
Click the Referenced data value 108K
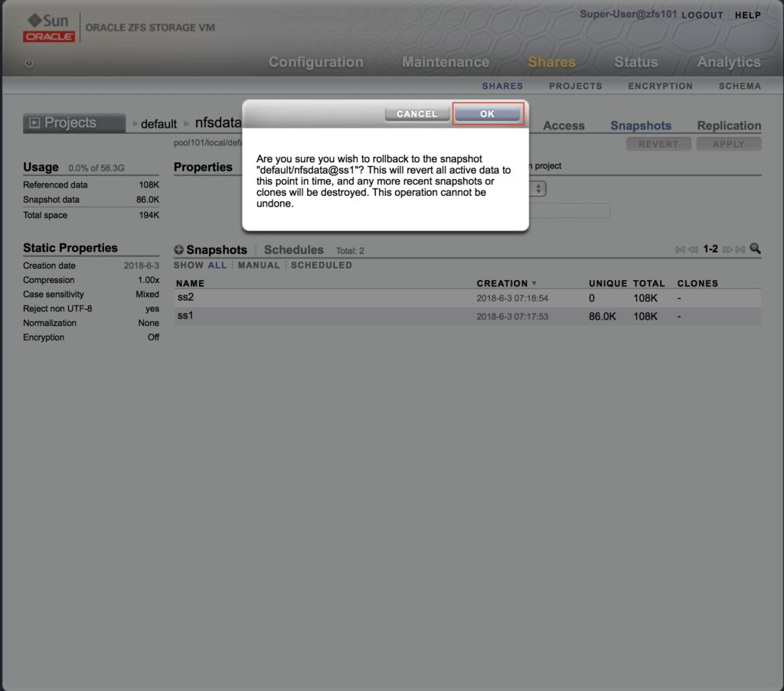[x=149, y=185]
